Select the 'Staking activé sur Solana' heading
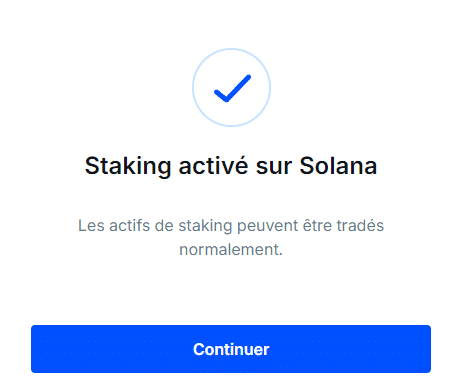459x391 pixels. point(231,166)
